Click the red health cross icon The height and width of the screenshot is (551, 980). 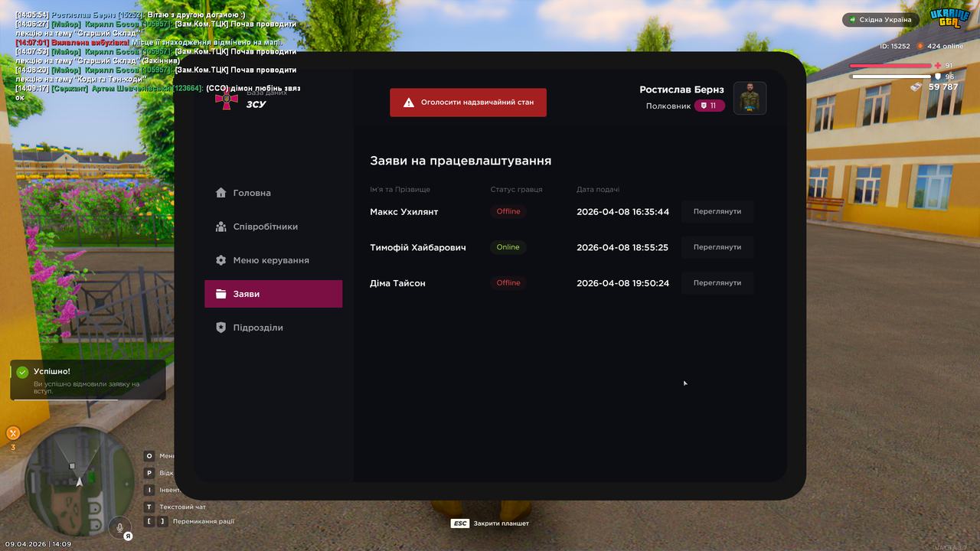click(x=938, y=66)
